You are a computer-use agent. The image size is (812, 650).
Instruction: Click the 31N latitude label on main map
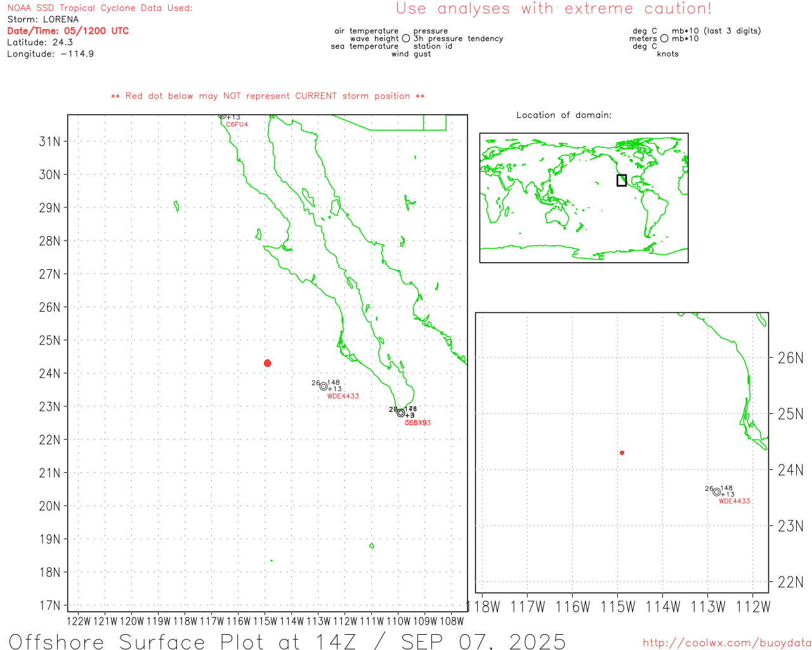pyautogui.click(x=50, y=142)
